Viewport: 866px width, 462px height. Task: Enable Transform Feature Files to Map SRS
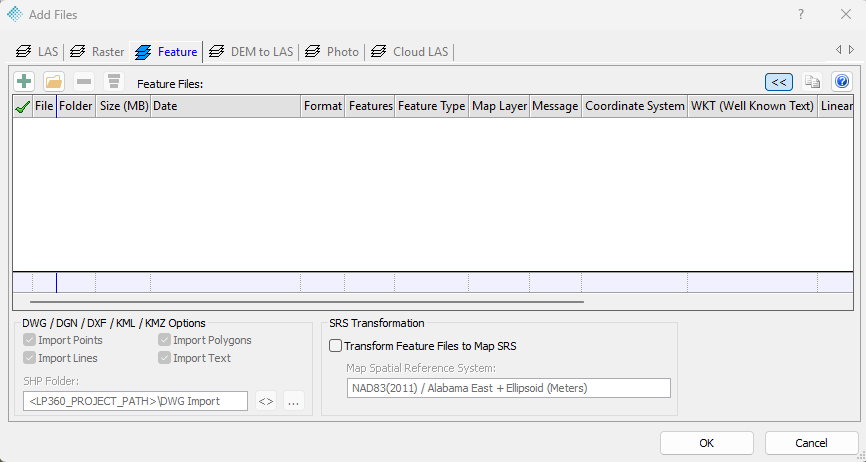pyautogui.click(x=335, y=346)
